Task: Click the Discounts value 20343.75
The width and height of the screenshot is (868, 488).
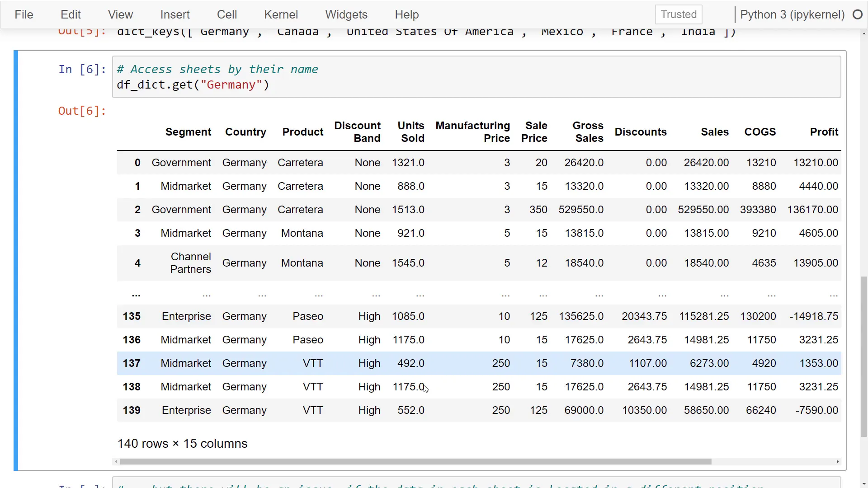Action: point(644,316)
